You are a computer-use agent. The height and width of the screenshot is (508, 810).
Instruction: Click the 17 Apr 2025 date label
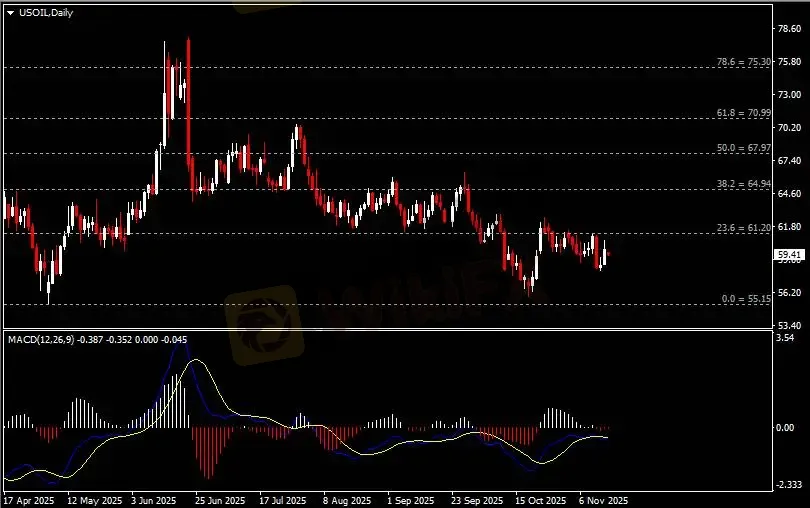(27, 499)
